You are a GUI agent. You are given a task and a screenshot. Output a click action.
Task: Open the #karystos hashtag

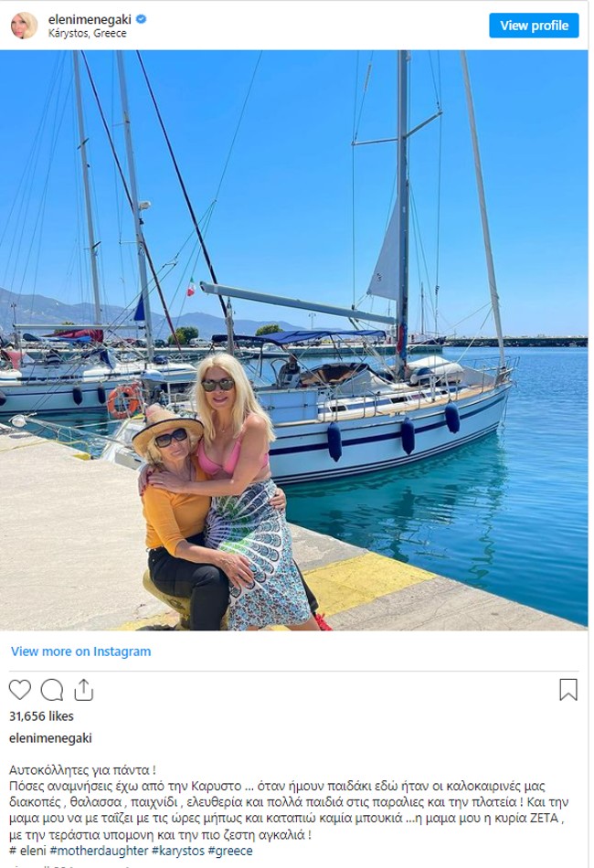[x=178, y=851]
